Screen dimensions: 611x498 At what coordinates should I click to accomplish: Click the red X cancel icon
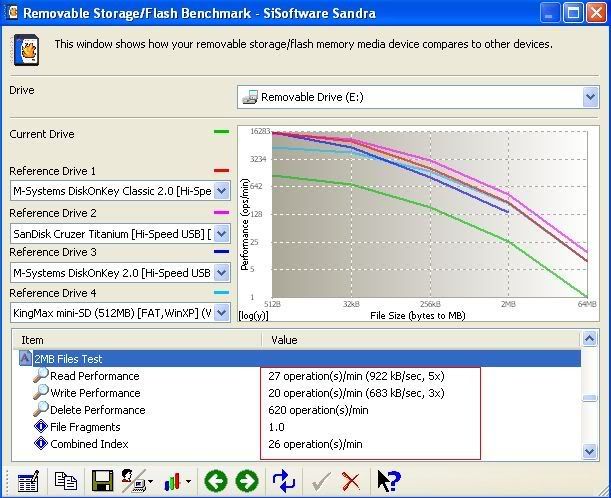coord(351,481)
